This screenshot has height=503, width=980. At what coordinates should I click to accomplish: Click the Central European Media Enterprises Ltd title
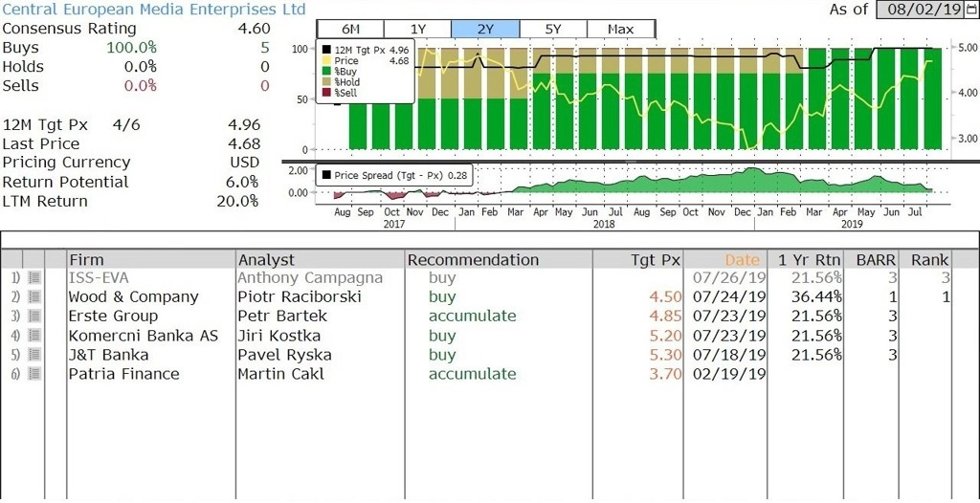(x=154, y=10)
